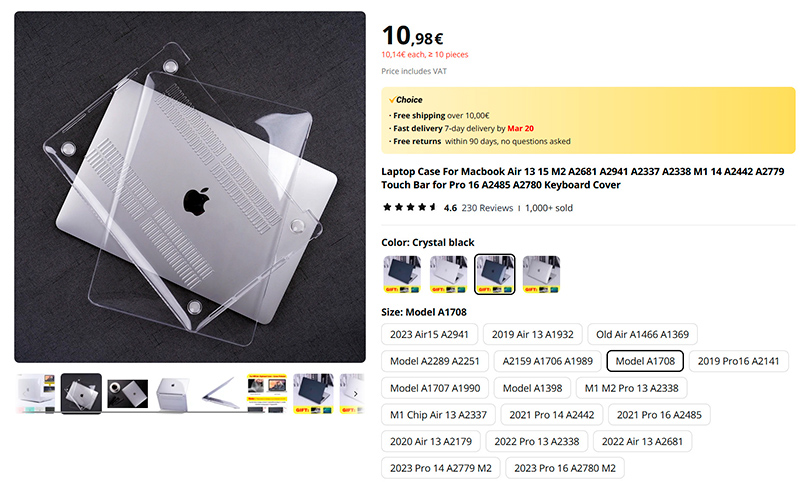Screen dimensions: 800x482
Task: Choose size 2021 Pro 14 A2442
Action: point(552,415)
